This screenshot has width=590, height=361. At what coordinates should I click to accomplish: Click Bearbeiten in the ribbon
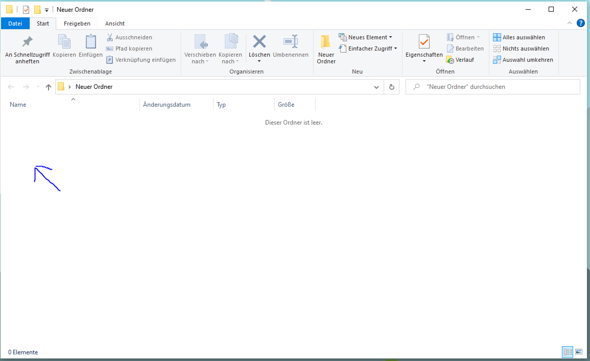(x=465, y=49)
